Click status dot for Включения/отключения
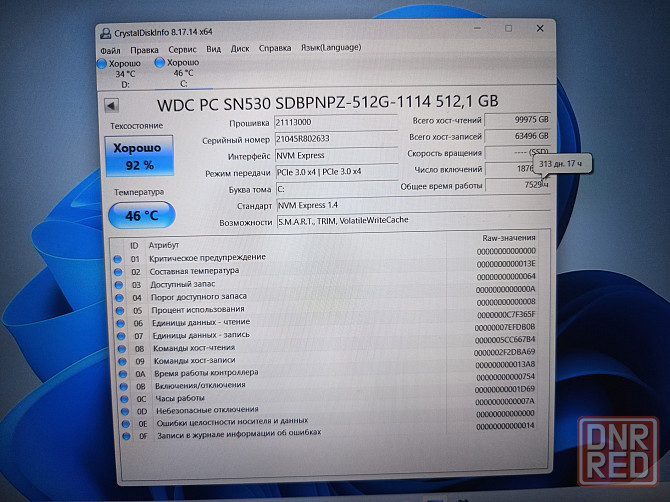This screenshot has width=670, height=502. coord(123,387)
